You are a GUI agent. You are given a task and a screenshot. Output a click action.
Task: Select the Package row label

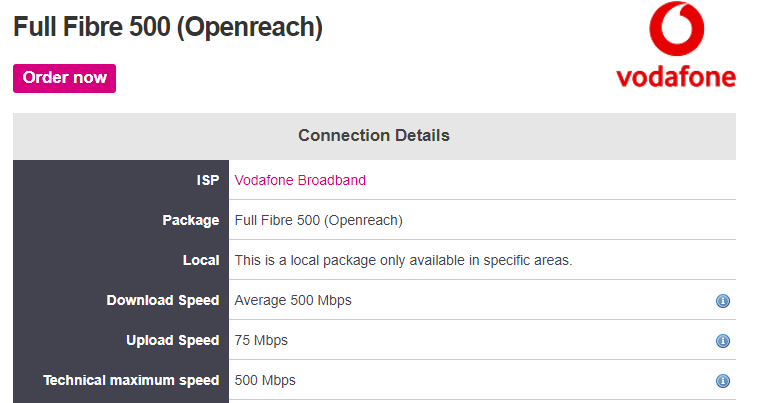tap(190, 220)
